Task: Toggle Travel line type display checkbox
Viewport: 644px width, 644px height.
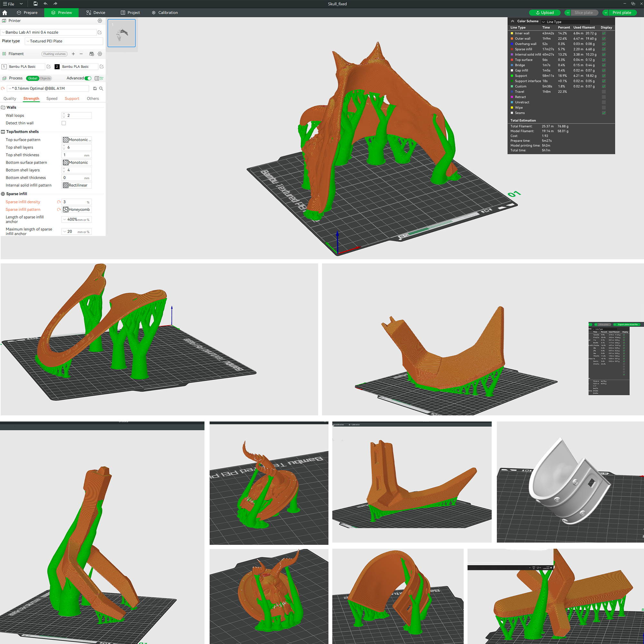Action: tap(604, 92)
